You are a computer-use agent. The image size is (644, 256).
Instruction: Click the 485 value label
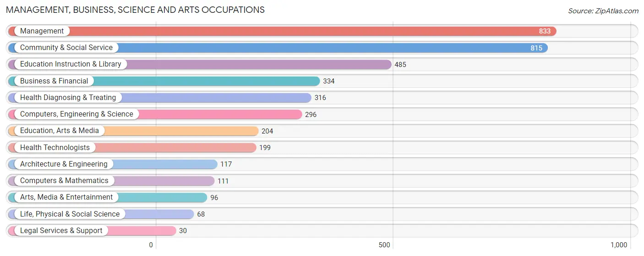[x=400, y=65]
